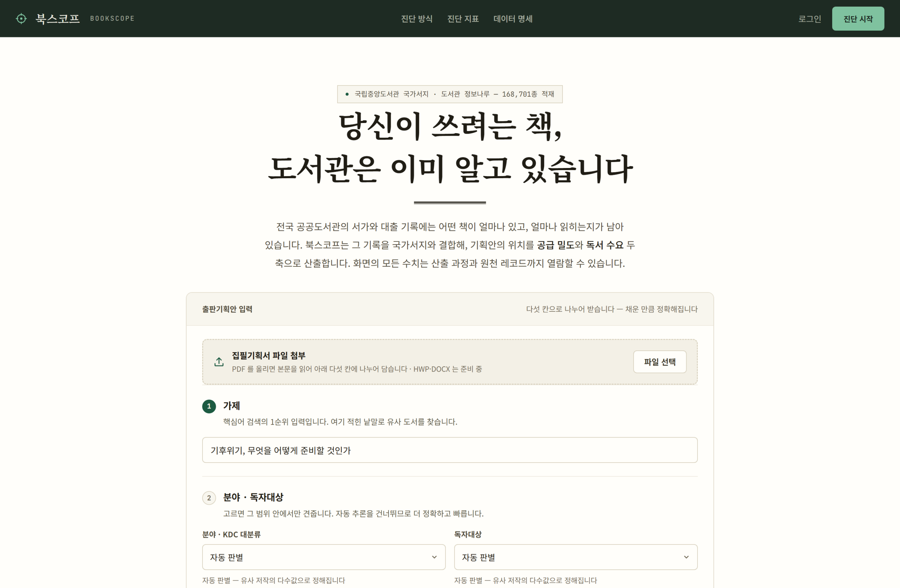
Task: Click the step 1 number badge for 가제
Action: point(209,406)
